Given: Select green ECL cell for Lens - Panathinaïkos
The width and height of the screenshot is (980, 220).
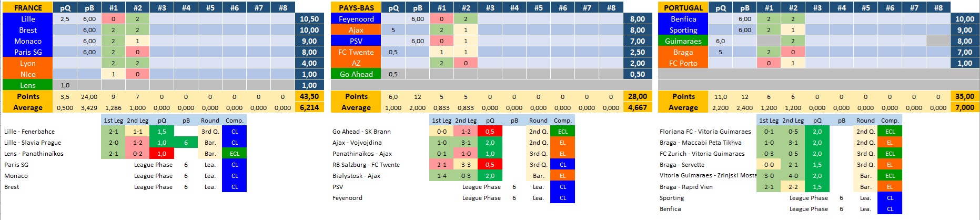Looking at the screenshot, I should pos(234,154).
